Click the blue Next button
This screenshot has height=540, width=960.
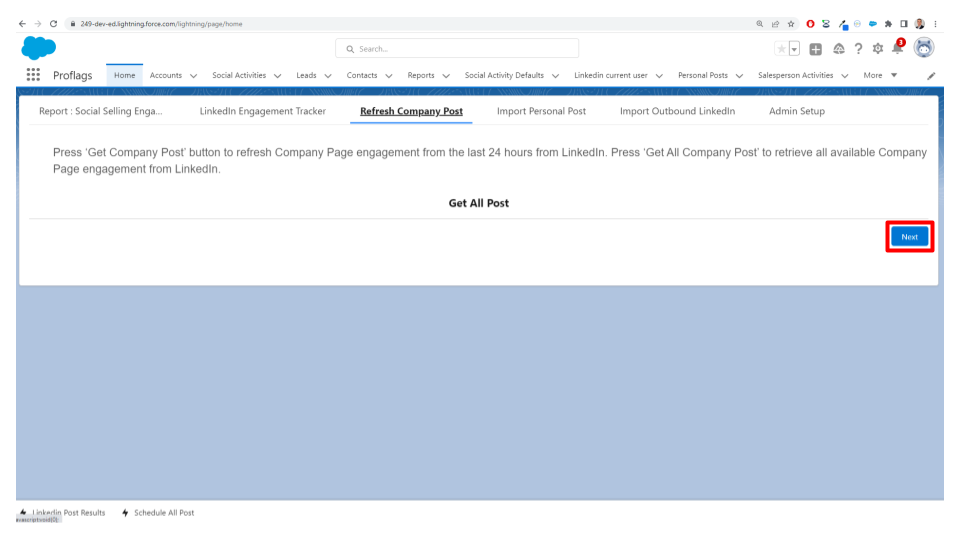909,237
